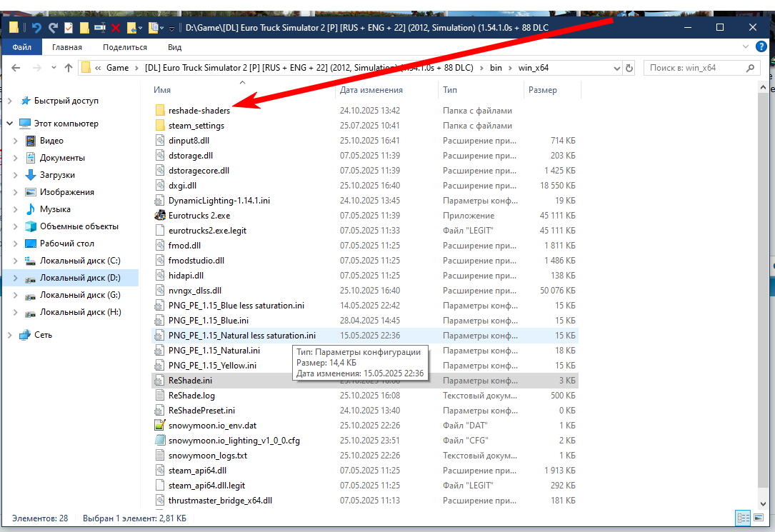
Task: Sort by the Размер column header
Action: click(x=543, y=90)
